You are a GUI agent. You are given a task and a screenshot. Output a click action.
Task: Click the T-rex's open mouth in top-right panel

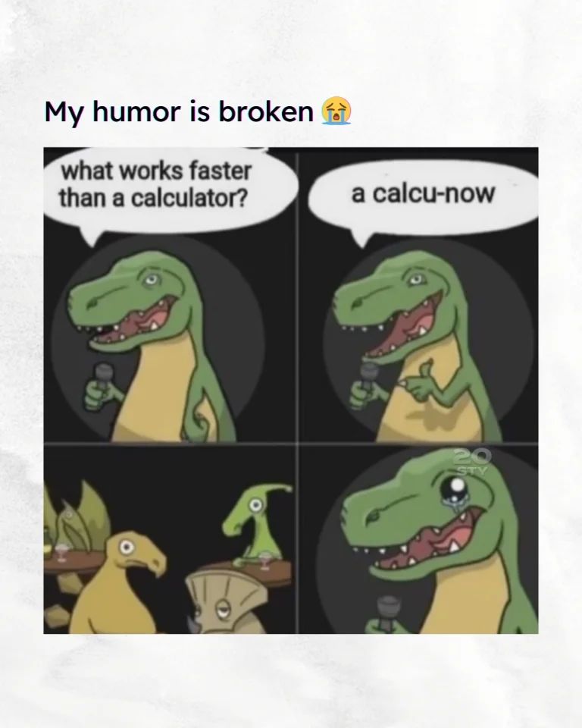[403, 328]
